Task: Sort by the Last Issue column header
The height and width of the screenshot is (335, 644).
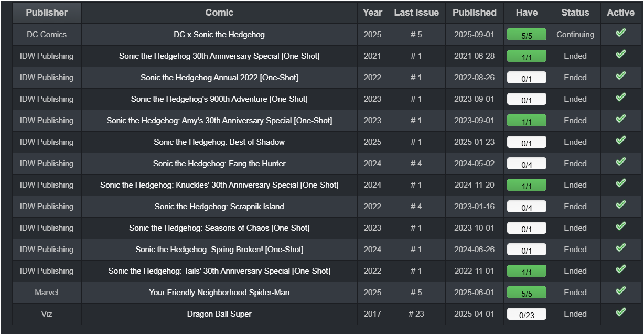Action: click(416, 13)
